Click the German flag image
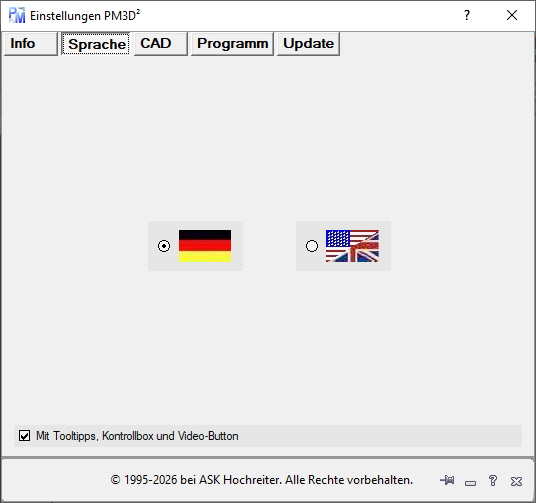The height and width of the screenshot is (503, 536). [205, 246]
